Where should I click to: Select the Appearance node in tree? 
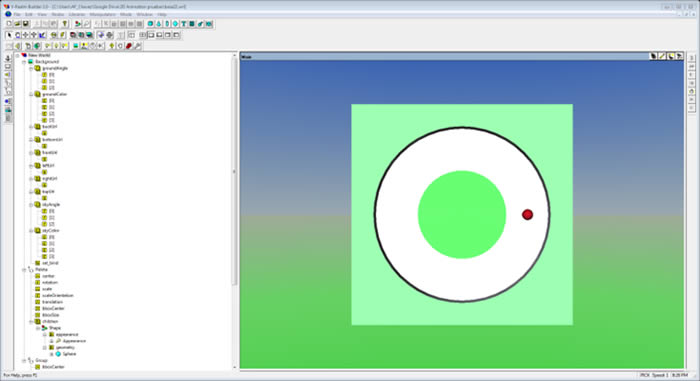click(74, 341)
